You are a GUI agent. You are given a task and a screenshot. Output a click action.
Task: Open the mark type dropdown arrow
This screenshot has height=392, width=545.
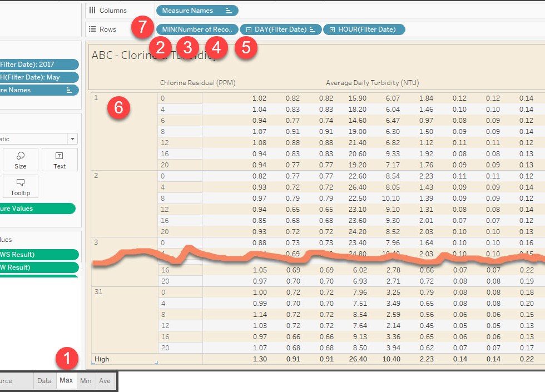tap(72, 139)
